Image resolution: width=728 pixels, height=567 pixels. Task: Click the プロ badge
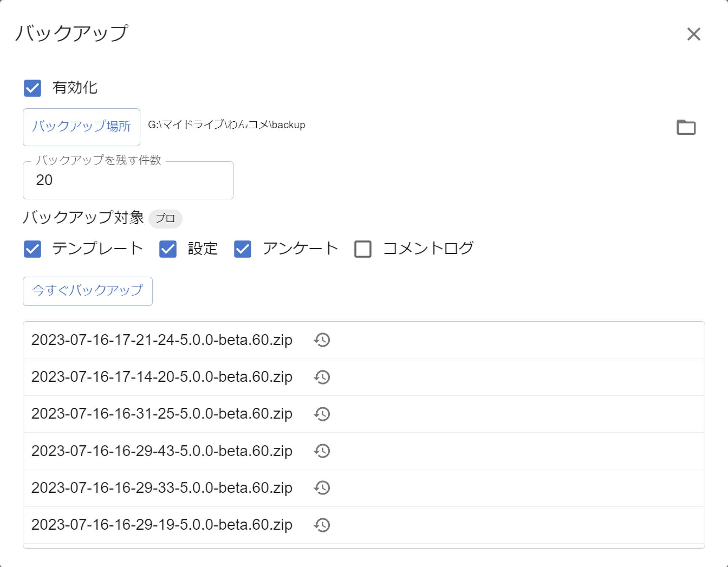[x=165, y=218]
